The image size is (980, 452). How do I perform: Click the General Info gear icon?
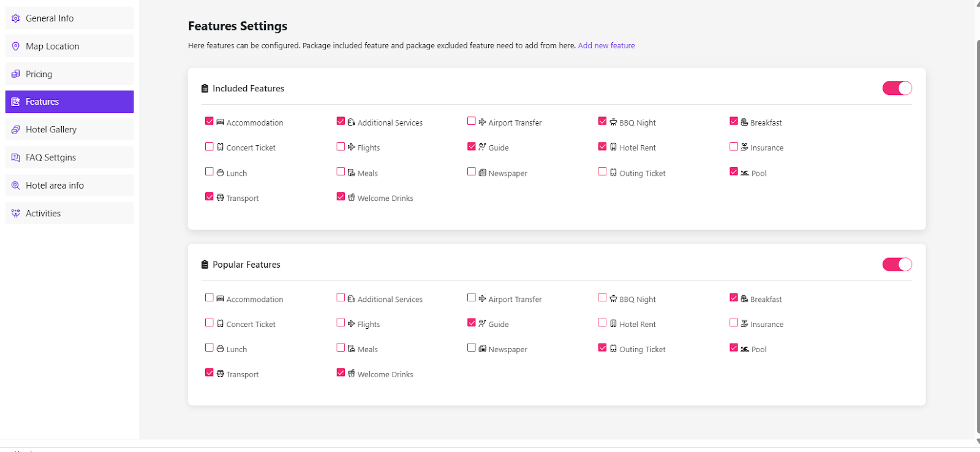pyautogui.click(x=16, y=18)
